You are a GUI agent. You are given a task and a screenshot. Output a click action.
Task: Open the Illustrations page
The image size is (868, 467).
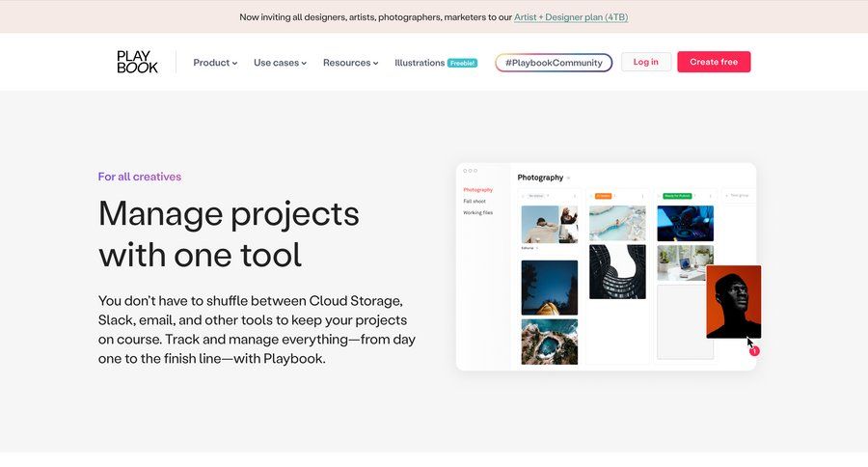[x=420, y=63]
